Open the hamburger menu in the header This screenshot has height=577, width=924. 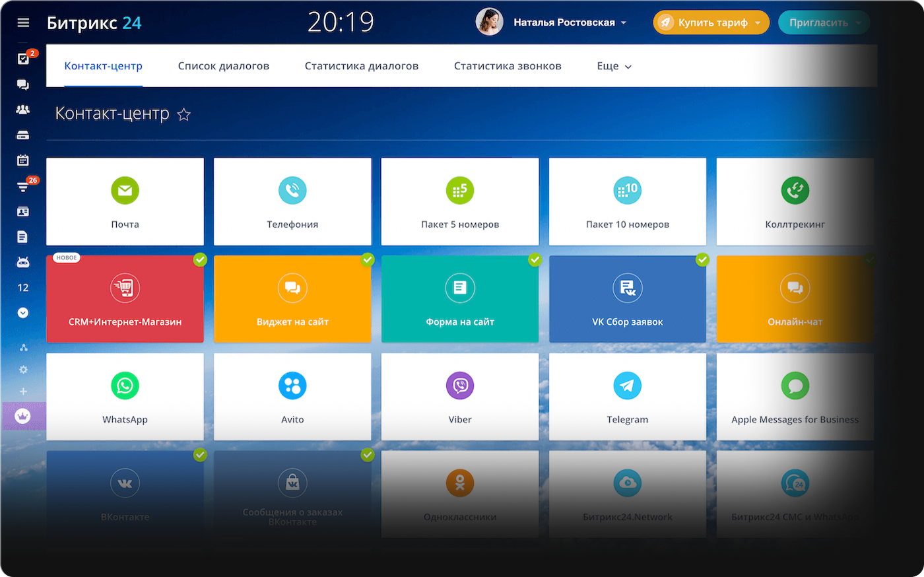[x=23, y=22]
